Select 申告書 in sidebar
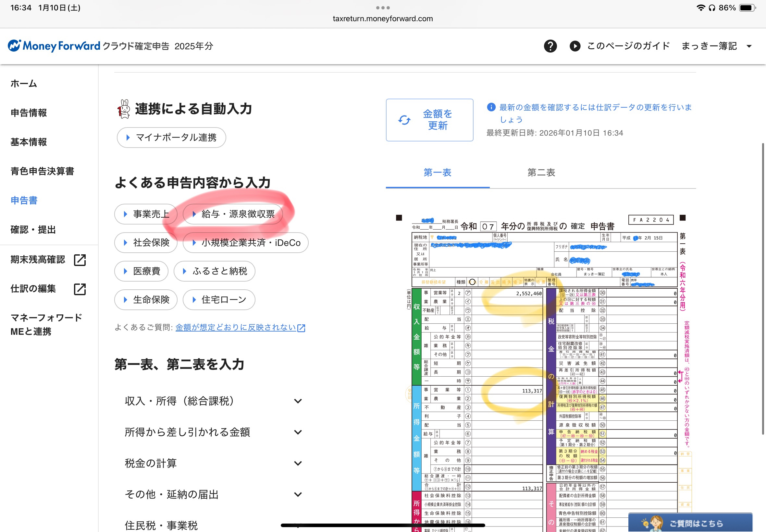The height and width of the screenshot is (532, 766). (24, 200)
